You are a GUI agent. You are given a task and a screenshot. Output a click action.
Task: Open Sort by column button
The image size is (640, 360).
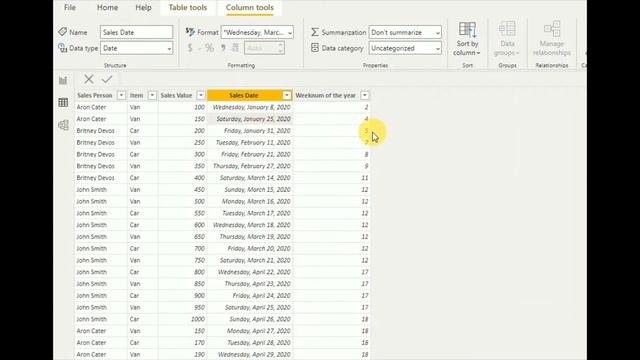pos(467,39)
